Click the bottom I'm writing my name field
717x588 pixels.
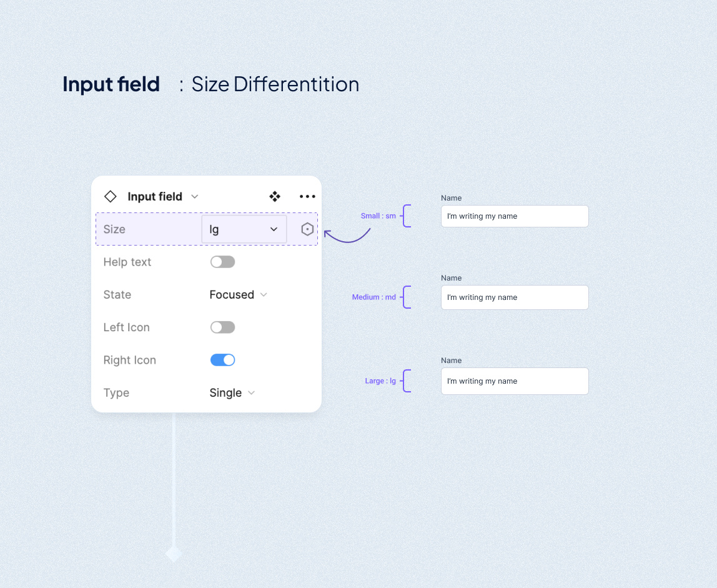(514, 381)
